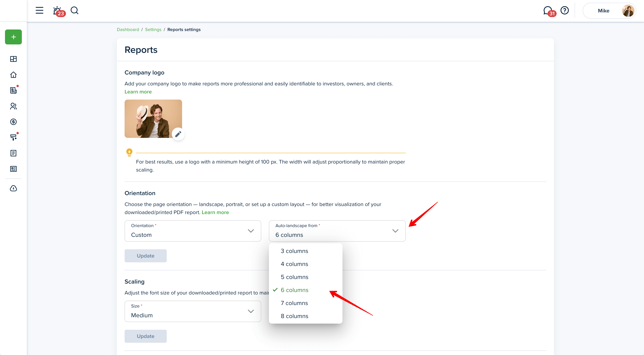644x355 pixels.
Task: Open the cloud download sidebar icon
Action: tap(13, 188)
